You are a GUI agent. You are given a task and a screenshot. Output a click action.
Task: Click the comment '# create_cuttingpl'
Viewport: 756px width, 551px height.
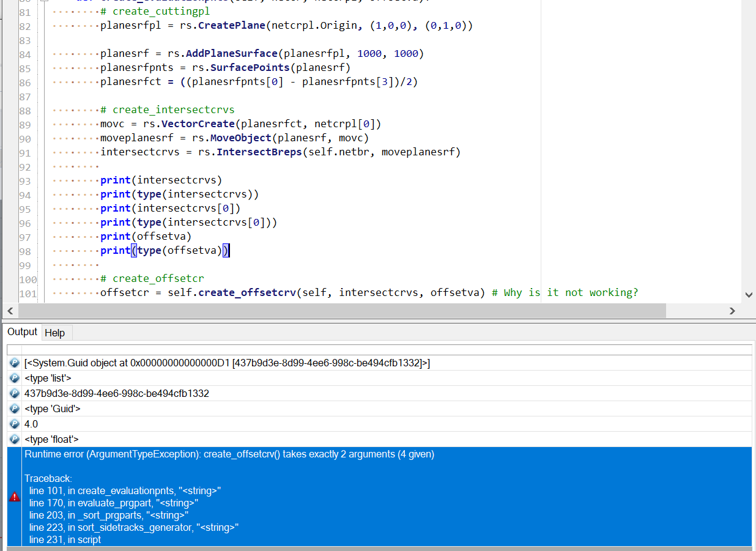pyautogui.click(x=155, y=12)
